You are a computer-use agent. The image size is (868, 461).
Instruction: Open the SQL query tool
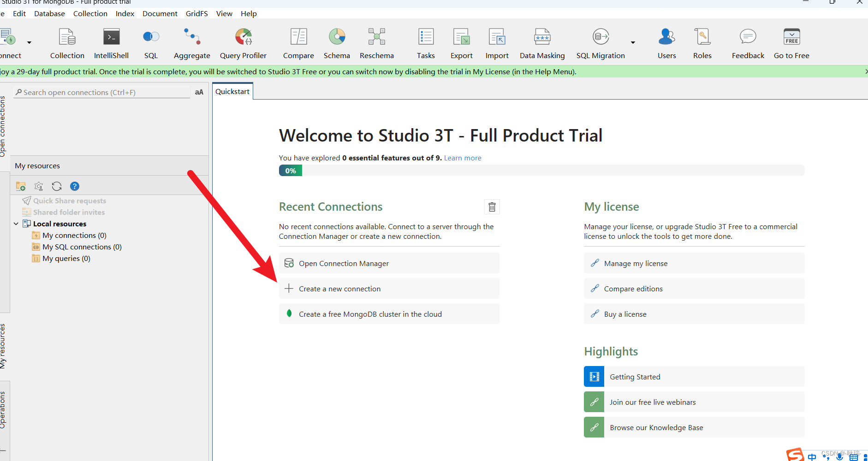151,44
